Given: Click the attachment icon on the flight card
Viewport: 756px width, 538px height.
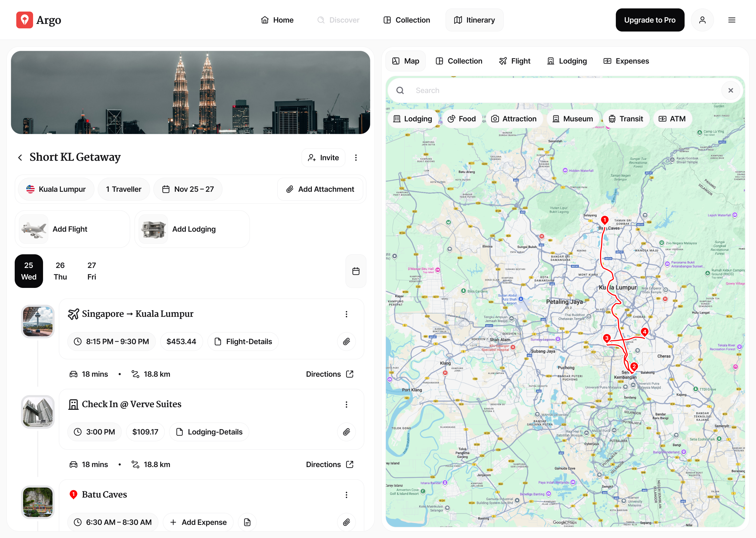Looking at the screenshot, I should click(346, 341).
